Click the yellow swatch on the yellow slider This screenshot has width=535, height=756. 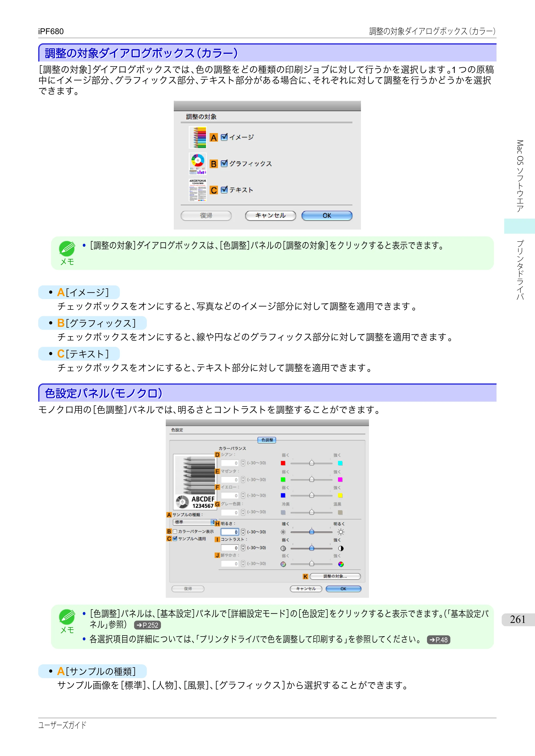point(340,495)
